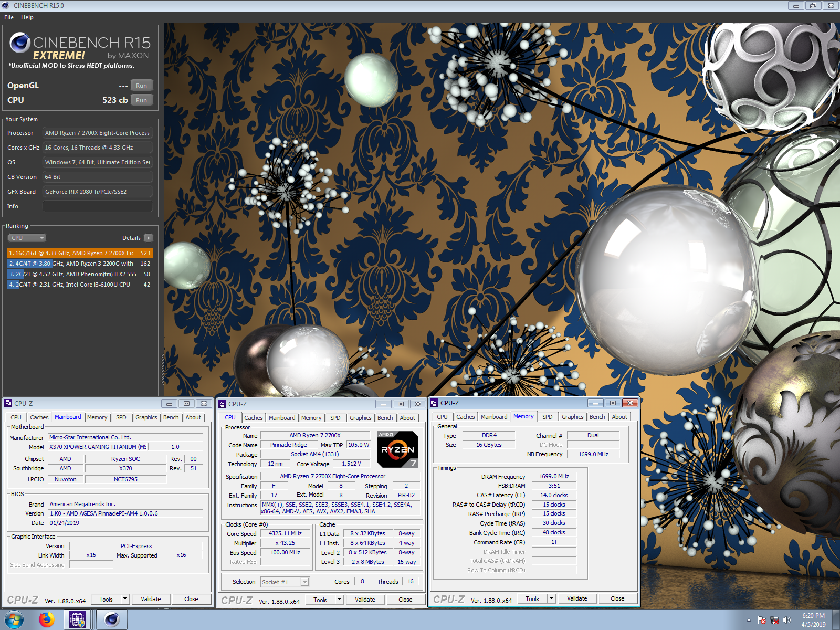Viewport: 840px width, 630px height.
Task: Click the network tray icon
Action: (774, 620)
